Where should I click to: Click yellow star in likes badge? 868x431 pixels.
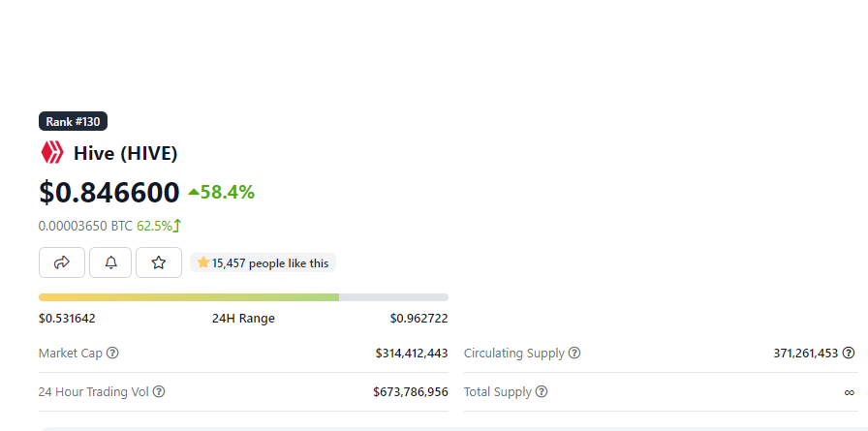203,262
